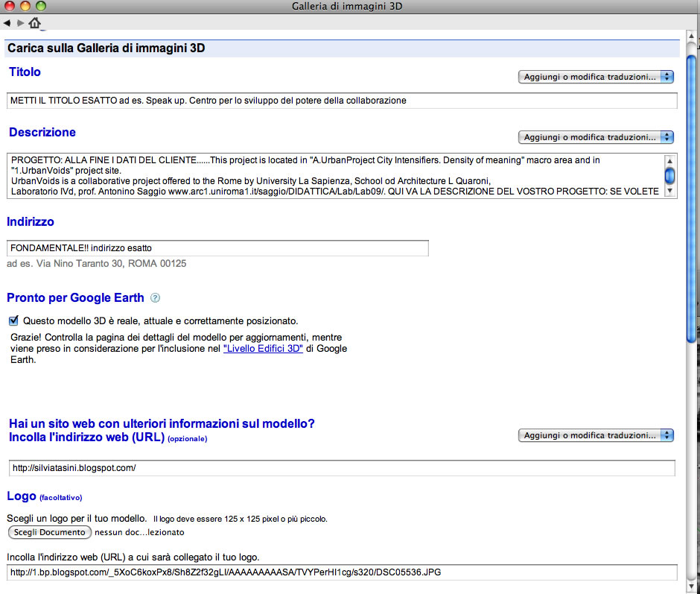Click the Descrizione box scroll-down arrow
Viewport: 700px width, 594px height.
pyautogui.click(x=669, y=192)
